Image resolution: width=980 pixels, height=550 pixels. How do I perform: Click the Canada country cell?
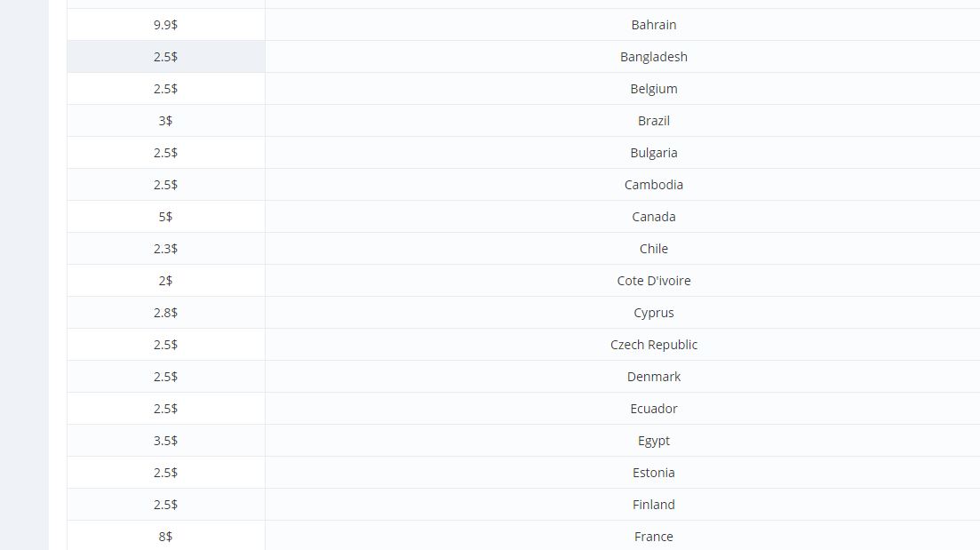[653, 217]
